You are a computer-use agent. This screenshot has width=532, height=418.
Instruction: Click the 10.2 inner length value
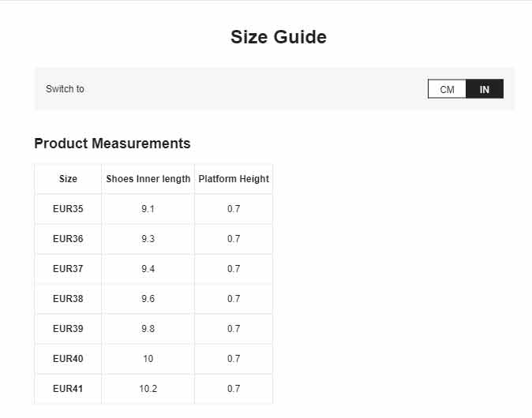coord(148,389)
